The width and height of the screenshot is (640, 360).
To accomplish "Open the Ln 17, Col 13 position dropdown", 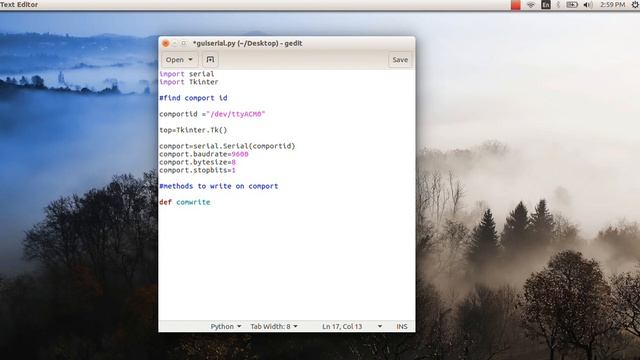I will [x=352, y=327].
